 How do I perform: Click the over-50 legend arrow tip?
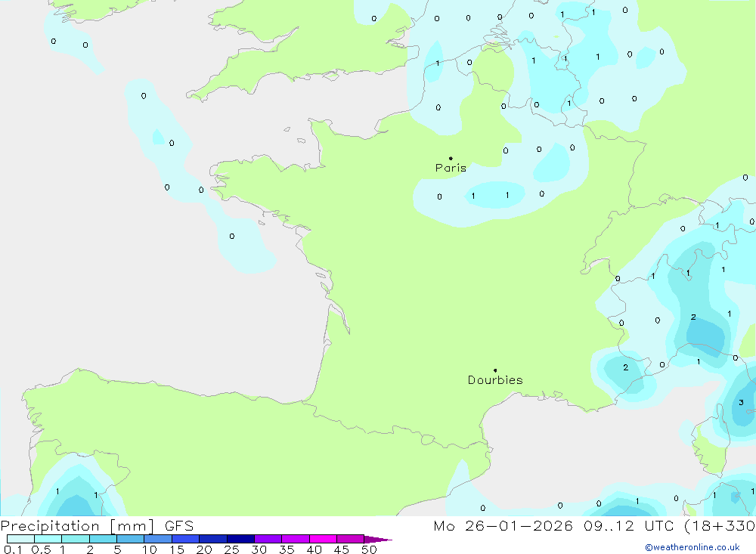[x=378, y=540]
